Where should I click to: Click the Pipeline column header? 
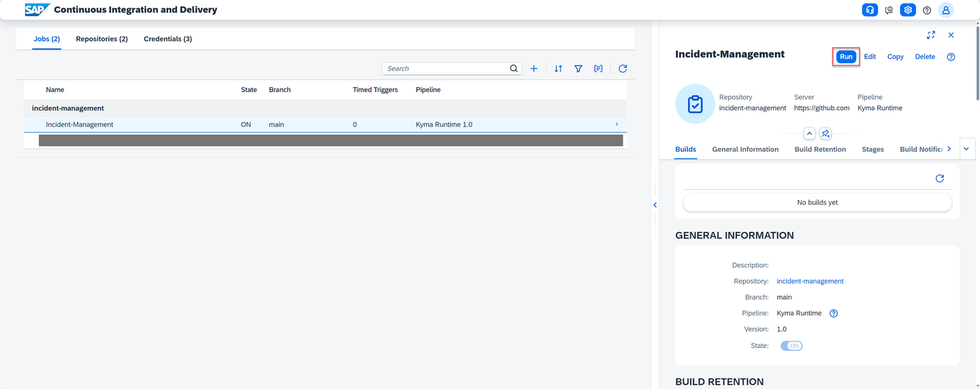tap(428, 90)
